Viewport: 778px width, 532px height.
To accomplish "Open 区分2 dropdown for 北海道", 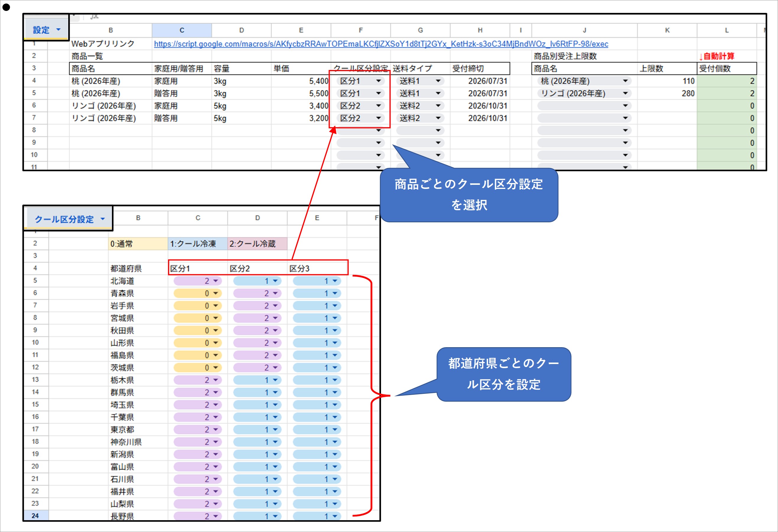I will pyautogui.click(x=258, y=281).
